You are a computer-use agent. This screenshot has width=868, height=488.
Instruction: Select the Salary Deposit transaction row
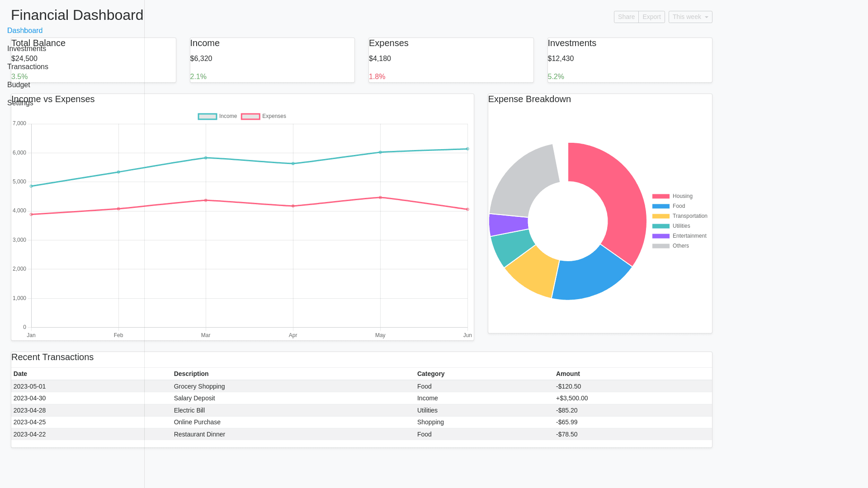coord(194,398)
